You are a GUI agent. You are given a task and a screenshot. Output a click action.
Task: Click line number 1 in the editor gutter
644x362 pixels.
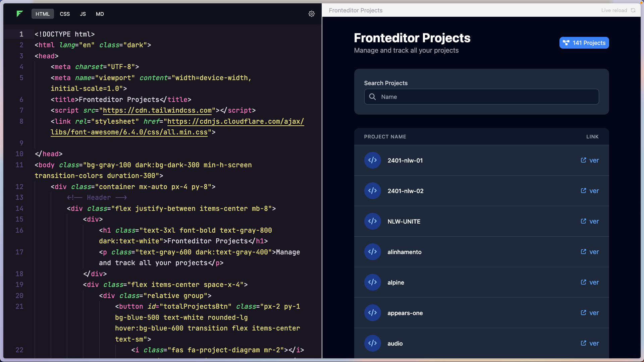[21, 34]
